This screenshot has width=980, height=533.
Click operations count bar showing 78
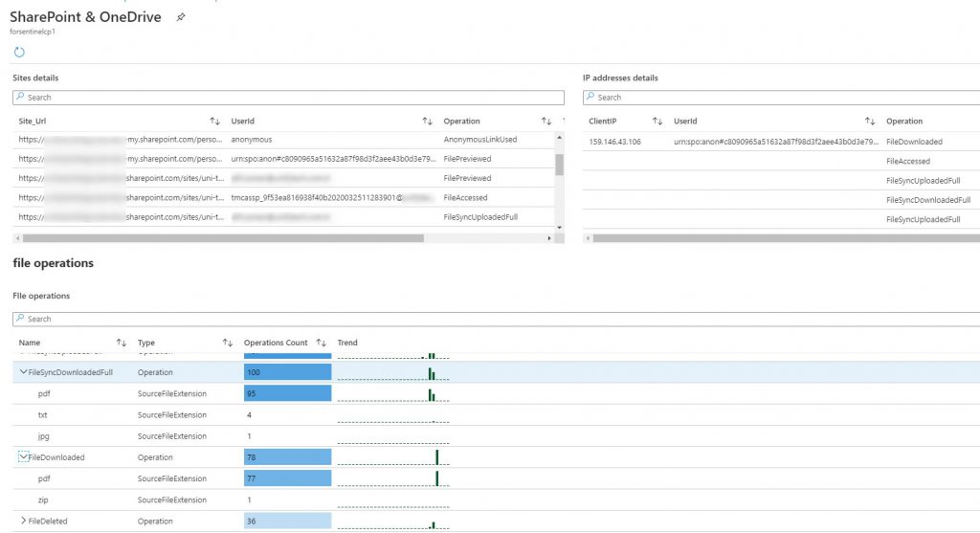(x=287, y=456)
